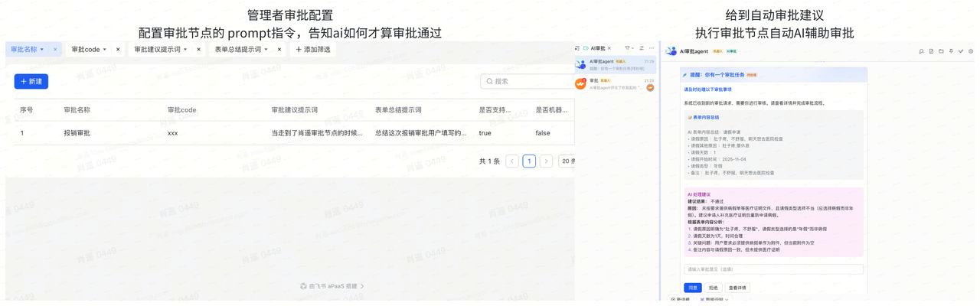Open the 20 条 page size selector
Viewport: 980px width, 306px height.
[x=567, y=161]
